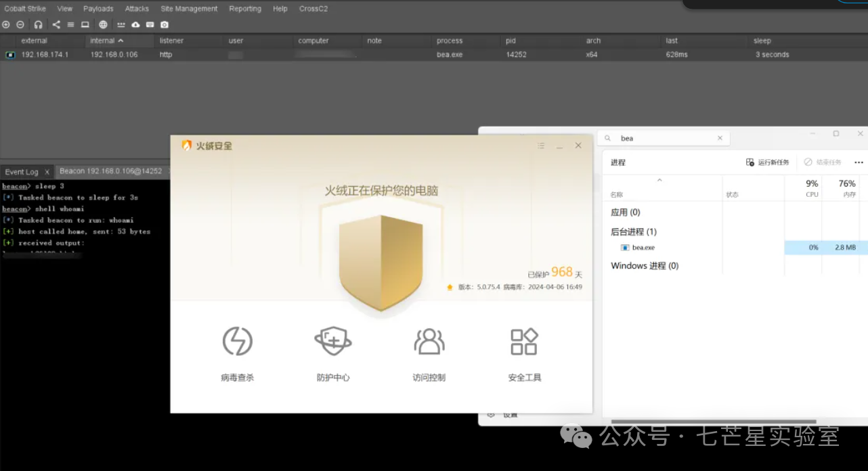Open the Huorong security tools grid icon
The width and height of the screenshot is (868, 471).
point(524,341)
